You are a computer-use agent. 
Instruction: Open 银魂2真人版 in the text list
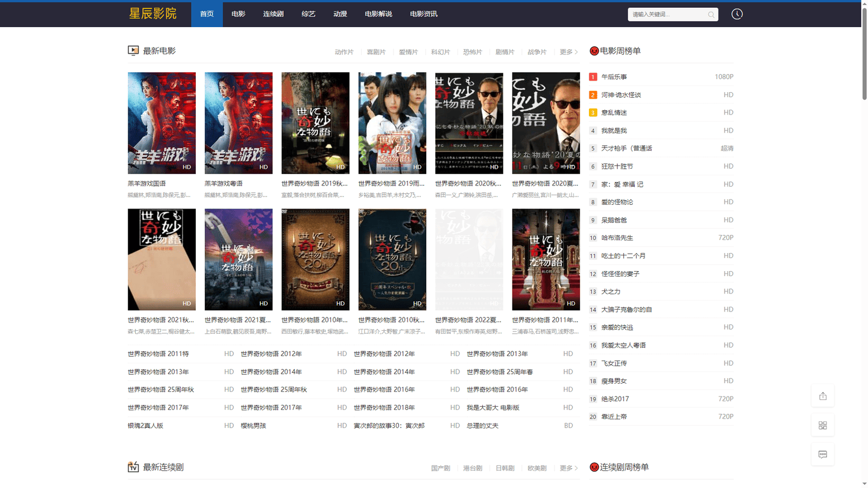(x=145, y=425)
